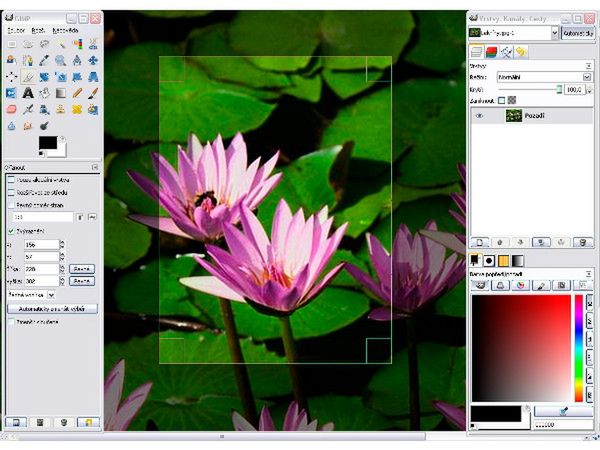
Task: Select the Ink tool
Action: click(44, 109)
